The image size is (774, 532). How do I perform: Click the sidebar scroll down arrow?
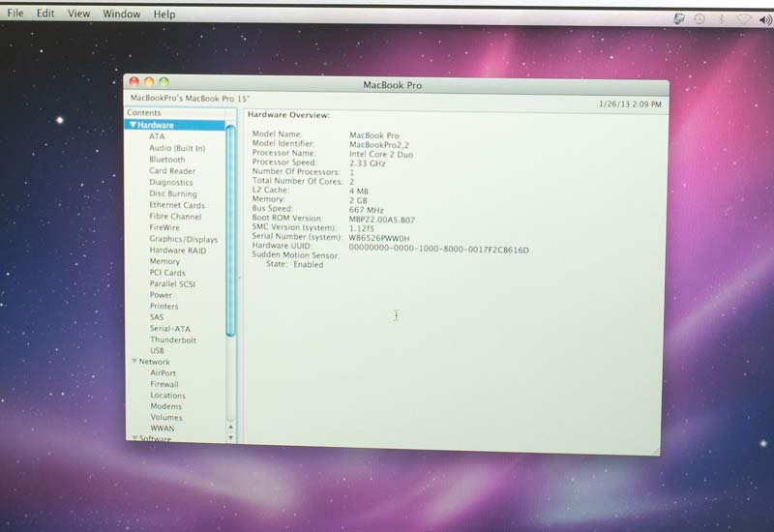tap(230, 437)
